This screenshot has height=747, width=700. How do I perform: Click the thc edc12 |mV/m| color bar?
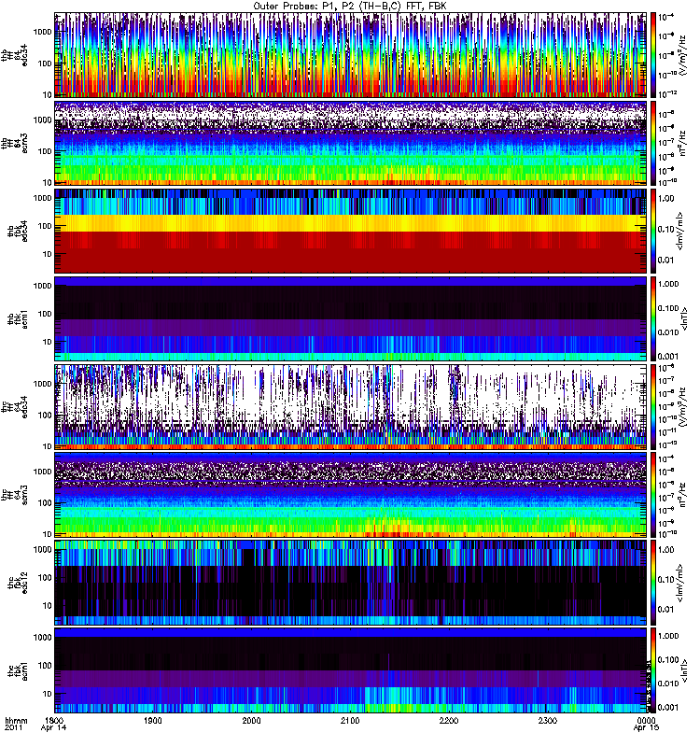coord(653,583)
